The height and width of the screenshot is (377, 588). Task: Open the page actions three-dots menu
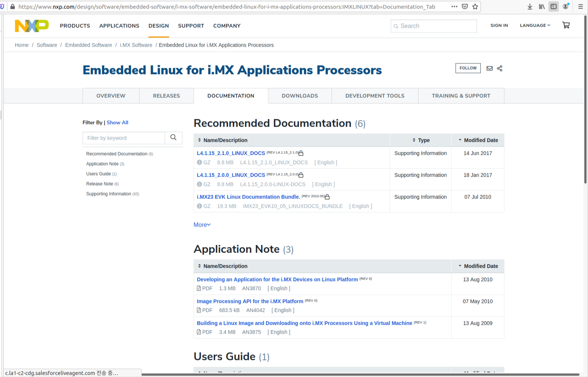click(x=454, y=7)
